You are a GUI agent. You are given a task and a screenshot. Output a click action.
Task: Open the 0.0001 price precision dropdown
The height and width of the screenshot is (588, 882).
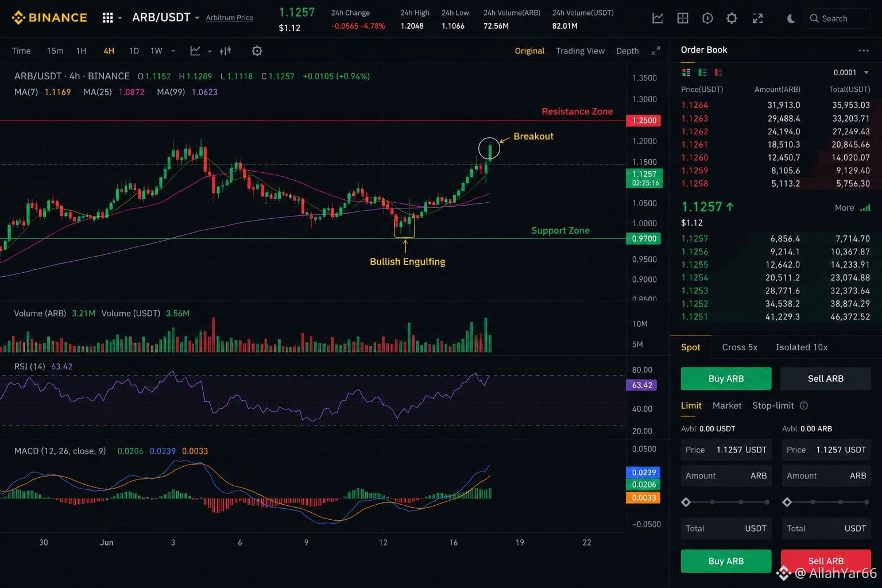click(x=851, y=72)
